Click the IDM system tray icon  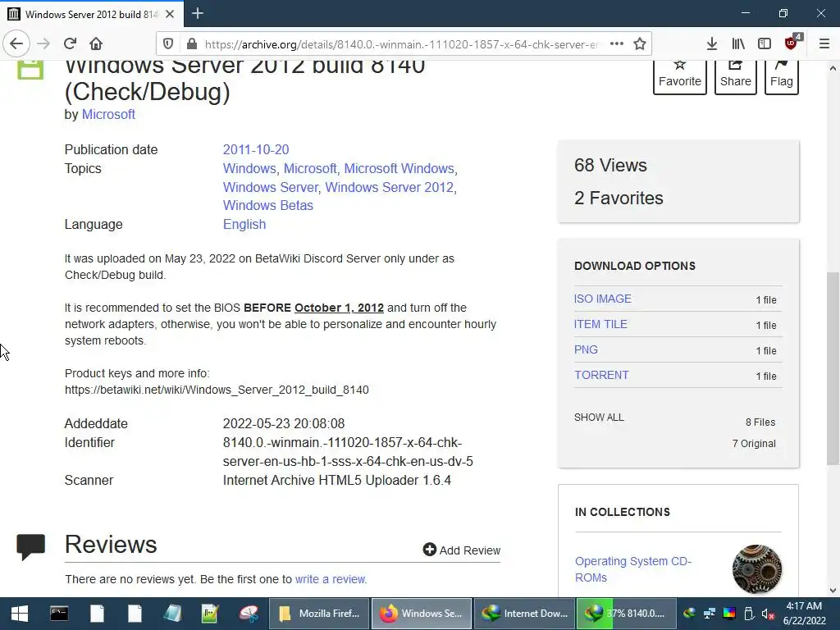coord(689,614)
